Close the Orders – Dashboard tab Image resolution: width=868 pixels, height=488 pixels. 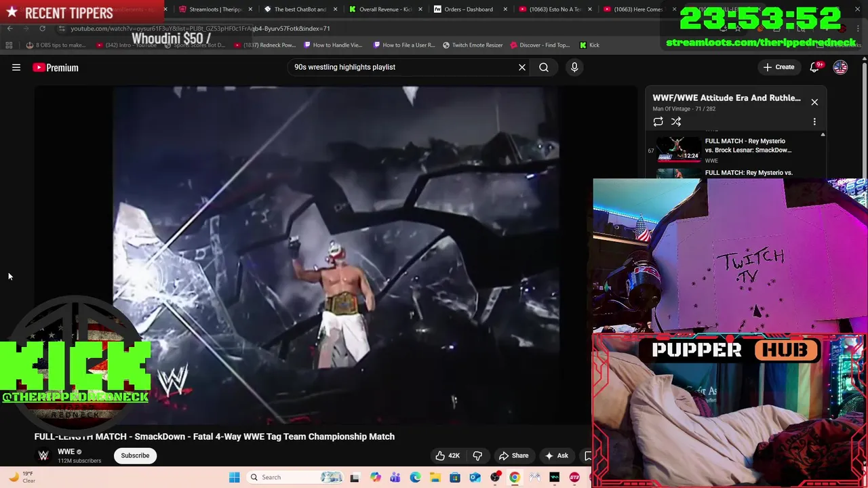(x=505, y=9)
